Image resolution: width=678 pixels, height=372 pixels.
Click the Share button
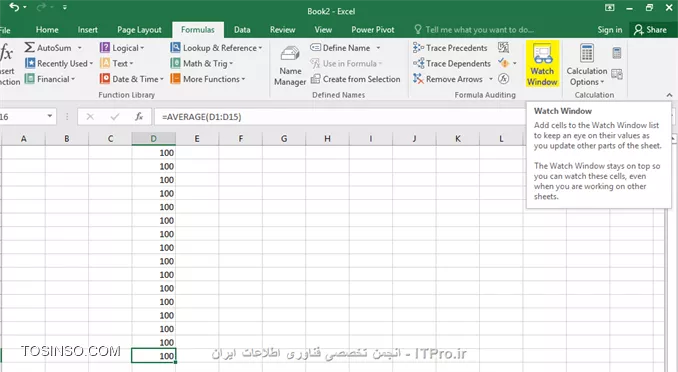click(x=650, y=30)
